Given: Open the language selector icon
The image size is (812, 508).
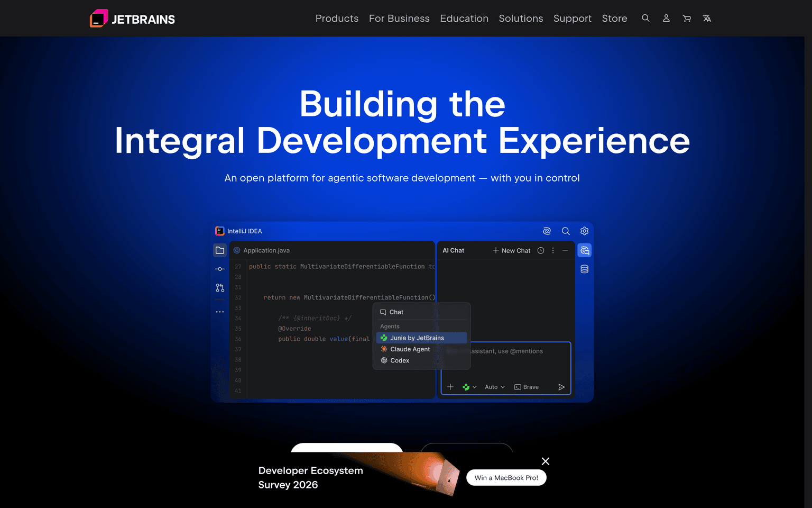Looking at the screenshot, I should click(x=707, y=18).
